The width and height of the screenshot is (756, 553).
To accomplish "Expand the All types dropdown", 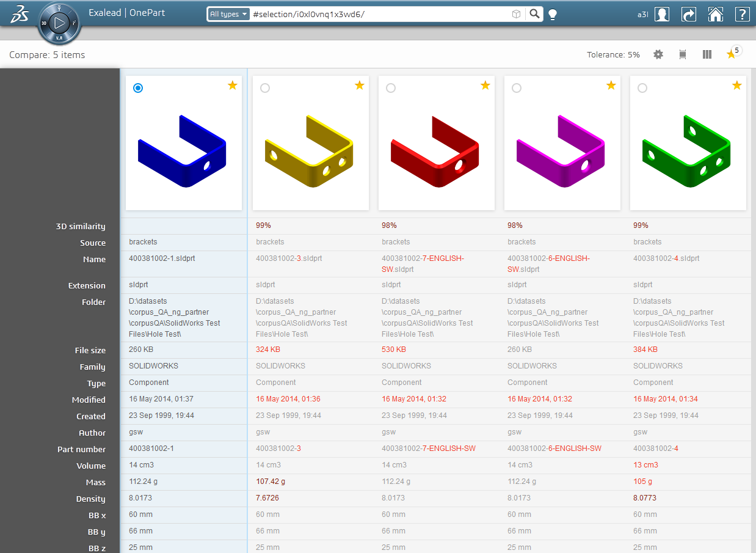I will (x=228, y=14).
